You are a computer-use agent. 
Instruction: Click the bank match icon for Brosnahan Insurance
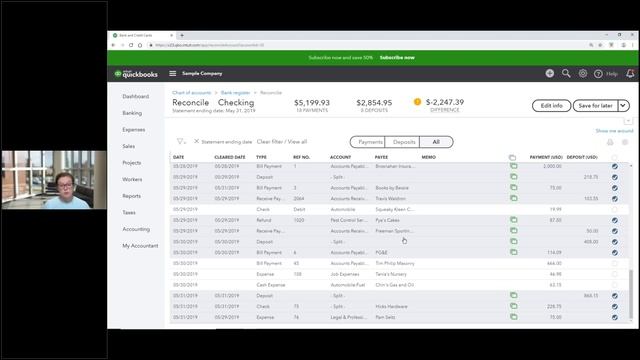tap(513, 166)
